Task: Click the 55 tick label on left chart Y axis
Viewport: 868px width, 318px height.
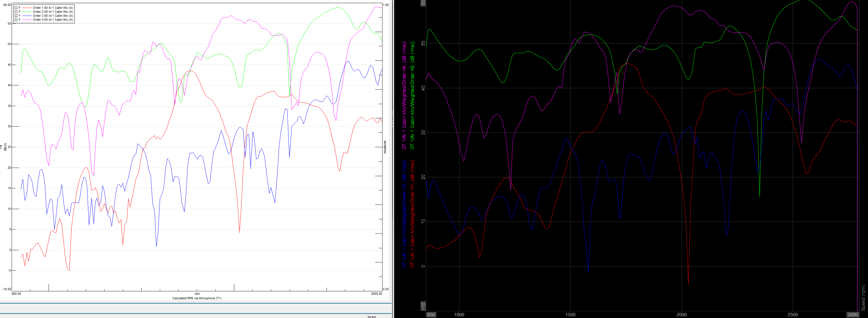Action: (x=9, y=24)
